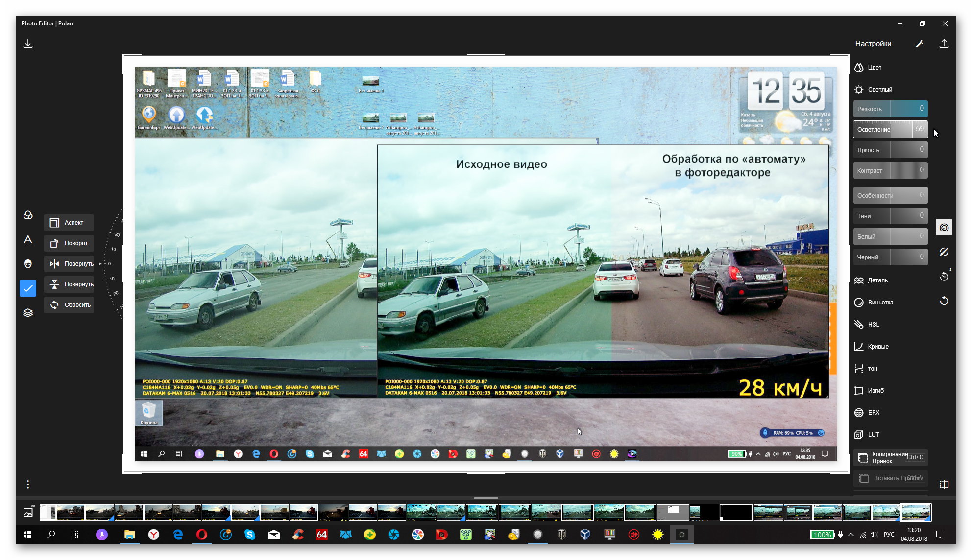The width and height of the screenshot is (972, 560).
Task: Toggle the photo filmstrip gallery icon
Action: point(28,512)
